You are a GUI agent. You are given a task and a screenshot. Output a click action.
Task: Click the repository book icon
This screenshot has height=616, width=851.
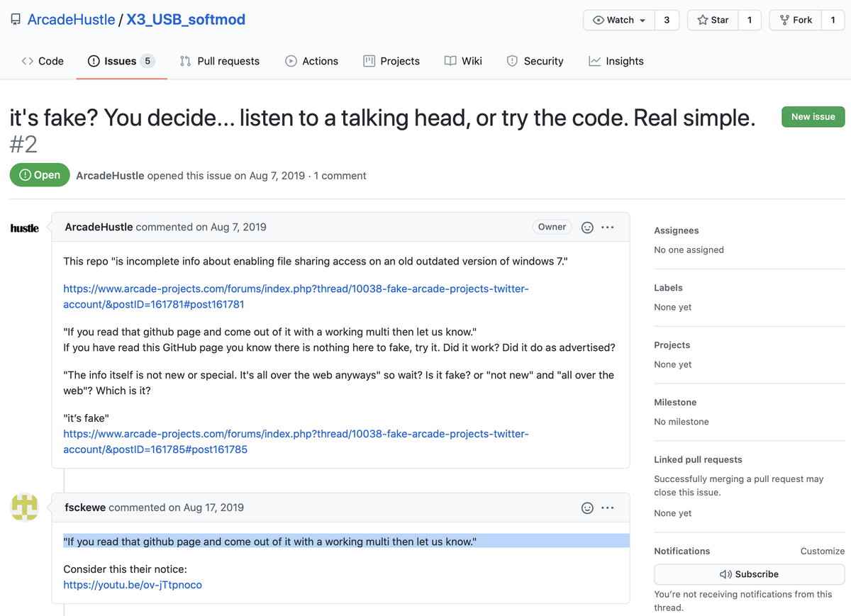(16, 20)
